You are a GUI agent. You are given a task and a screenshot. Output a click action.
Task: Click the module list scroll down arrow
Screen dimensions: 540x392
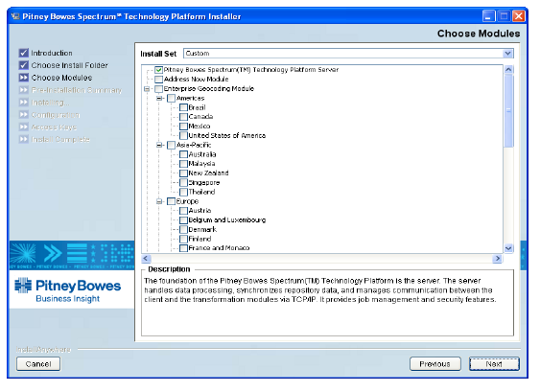508,248
